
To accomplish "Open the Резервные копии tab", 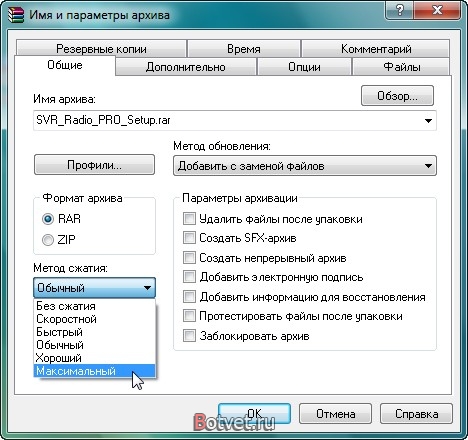I will pyautogui.click(x=101, y=49).
